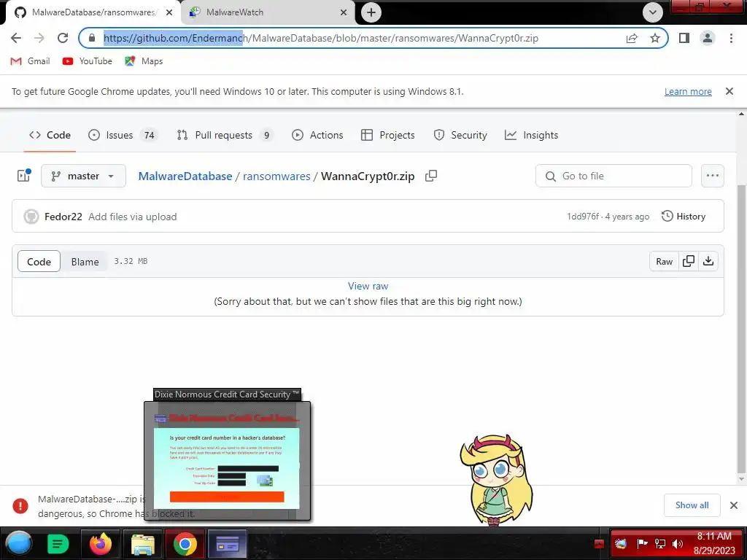The height and width of the screenshot is (560, 747).
Task: Open the Action Center flag tray icon
Action: [x=642, y=543]
